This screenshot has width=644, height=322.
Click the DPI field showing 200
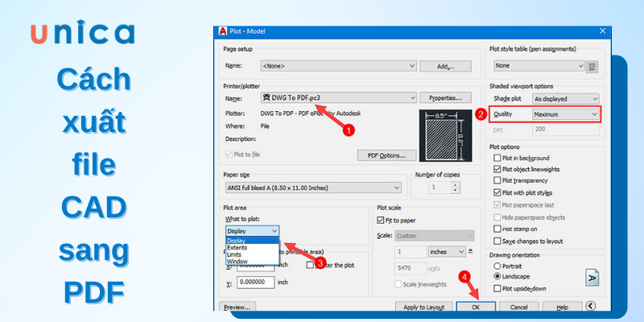(566, 130)
